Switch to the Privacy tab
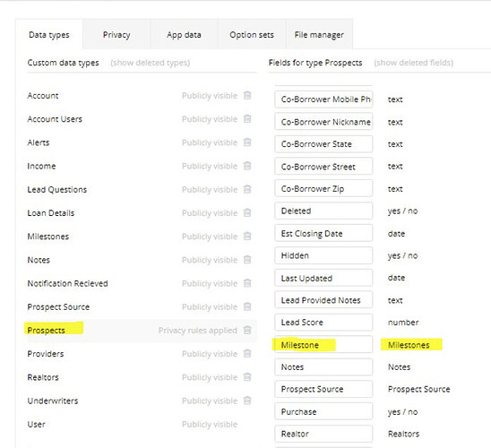This screenshot has height=448, width=491. 116,34
